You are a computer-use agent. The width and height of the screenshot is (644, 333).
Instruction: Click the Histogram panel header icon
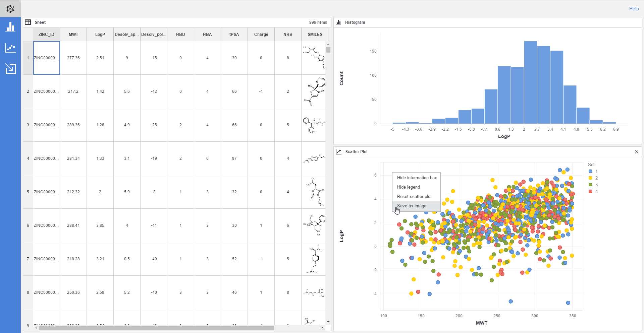(338, 22)
